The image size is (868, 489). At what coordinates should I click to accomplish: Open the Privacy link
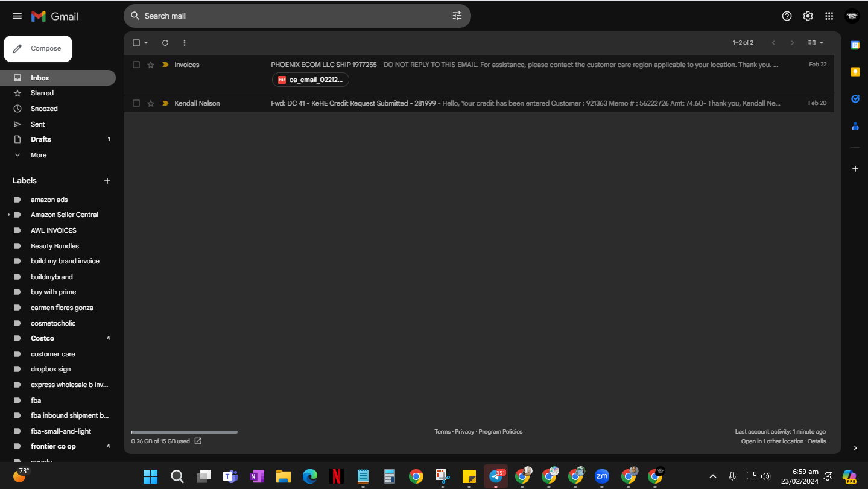(x=464, y=432)
